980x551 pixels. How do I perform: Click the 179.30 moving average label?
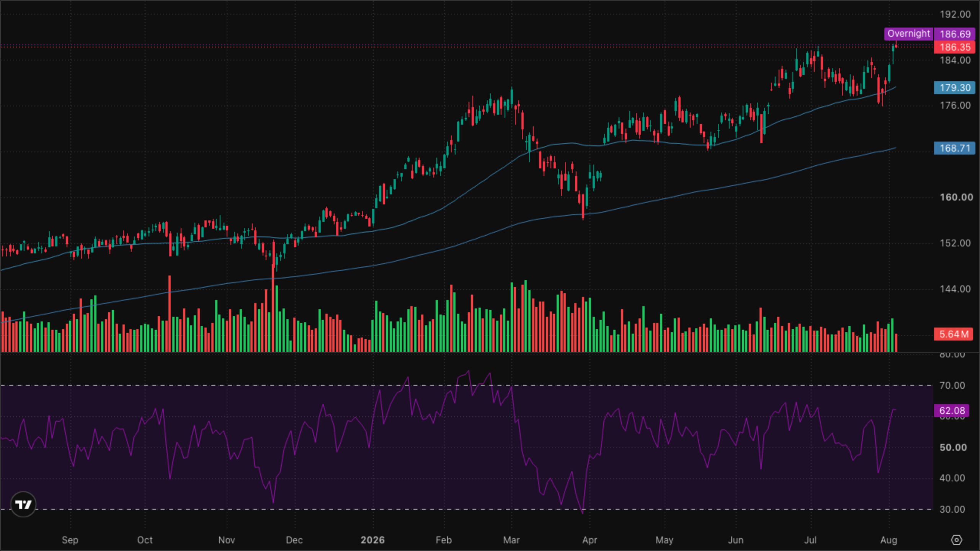(955, 88)
